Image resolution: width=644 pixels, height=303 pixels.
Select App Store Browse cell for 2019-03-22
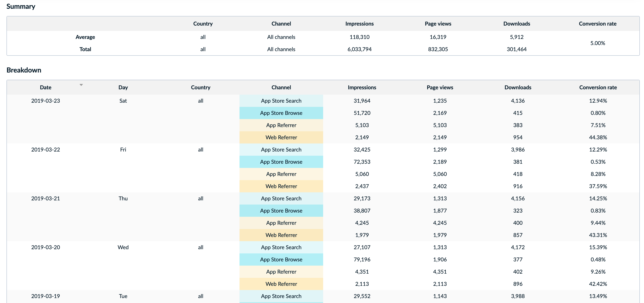click(281, 162)
